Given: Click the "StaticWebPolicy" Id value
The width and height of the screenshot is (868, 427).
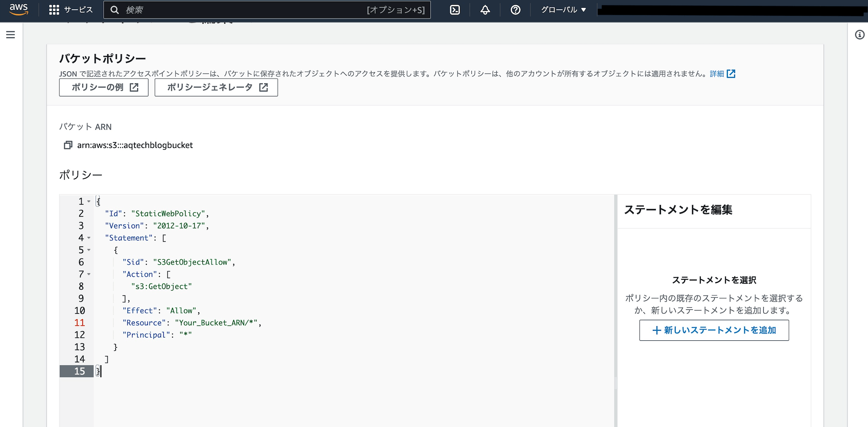Looking at the screenshot, I should (168, 213).
